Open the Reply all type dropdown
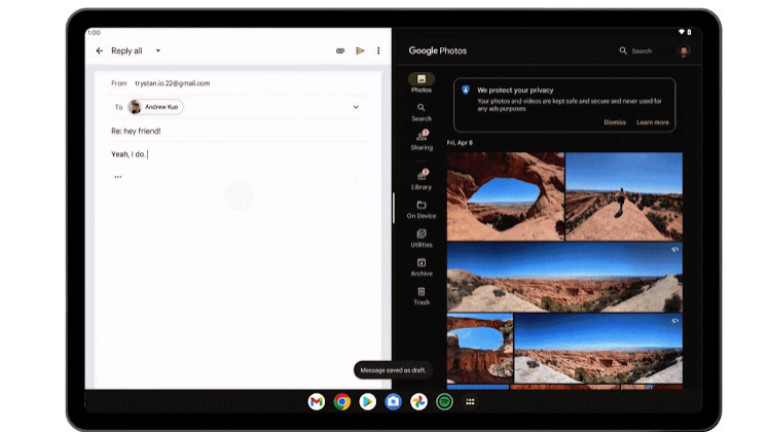768x432 pixels. (158, 51)
